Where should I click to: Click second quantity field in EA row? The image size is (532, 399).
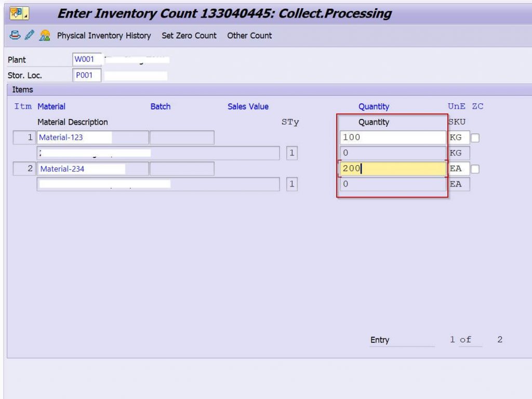[x=393, y=184]
